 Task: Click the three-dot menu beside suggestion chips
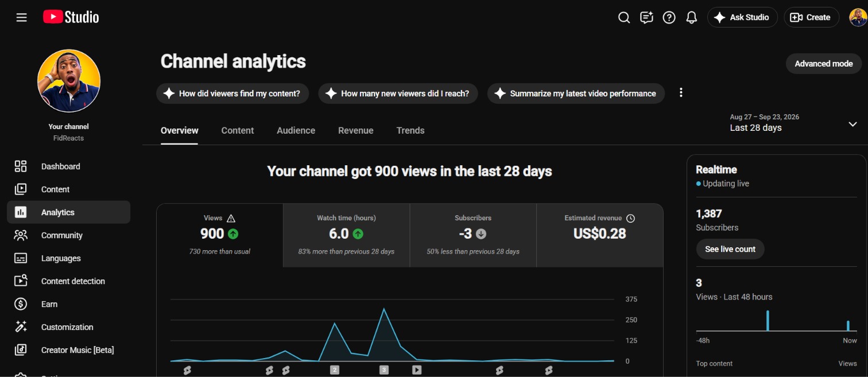pyautogui.click(x=681, y=92)
